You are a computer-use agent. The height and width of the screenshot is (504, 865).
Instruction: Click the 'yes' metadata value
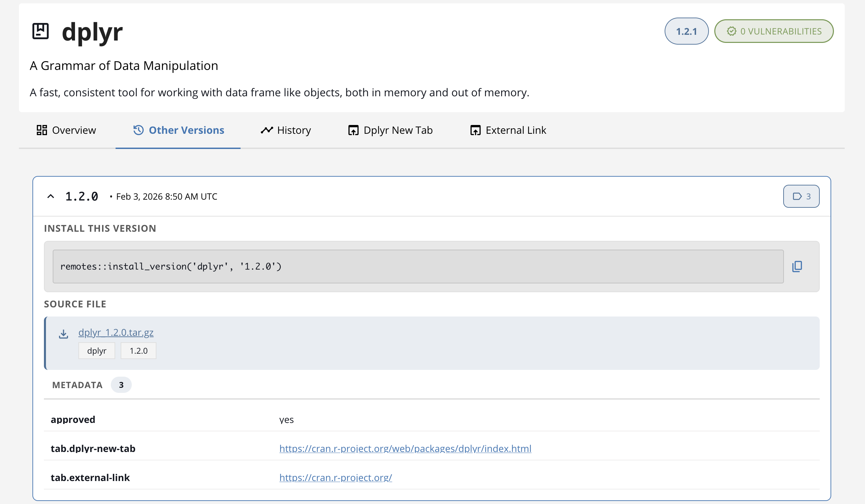pos(287,420)
